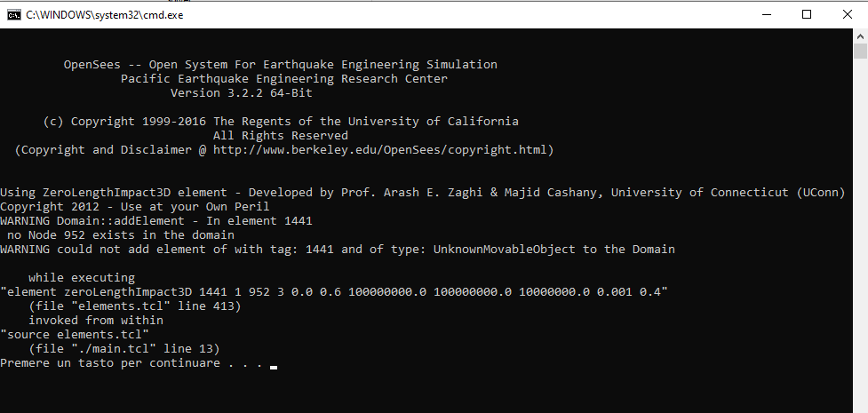Click the 'element zeroLengthImpact3D 1441' command line
Image resolution: width=868 pixels, height=413 pixels.
[x=334, y=291]
